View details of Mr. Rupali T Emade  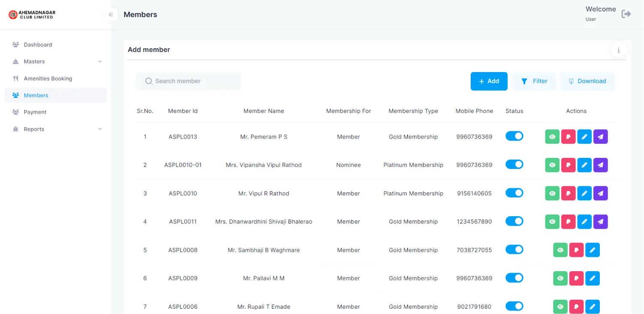pos(560,307)
